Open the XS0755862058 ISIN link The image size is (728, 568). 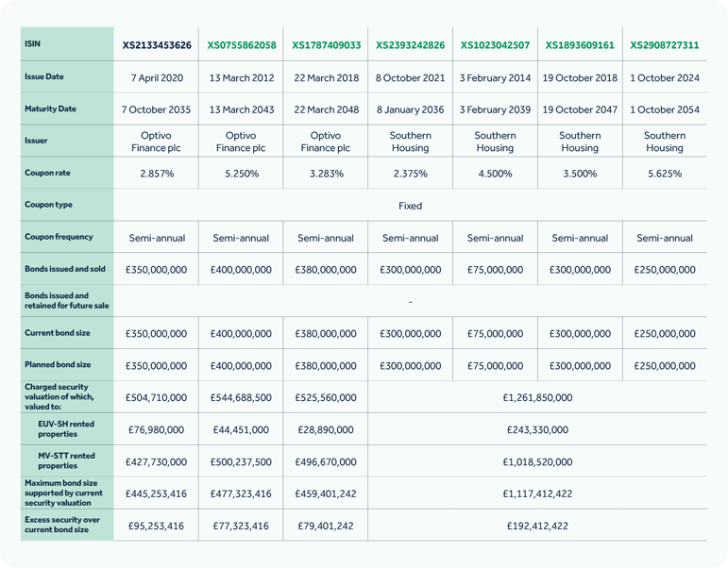tap(241, 45)
